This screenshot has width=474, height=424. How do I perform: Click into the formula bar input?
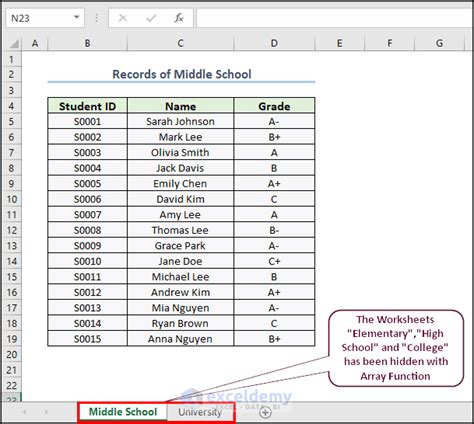(335, 18)
